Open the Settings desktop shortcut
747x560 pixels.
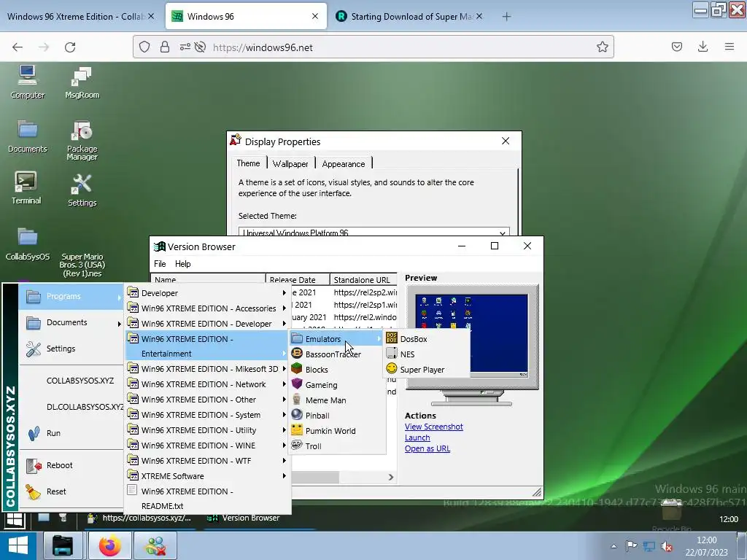82,190
